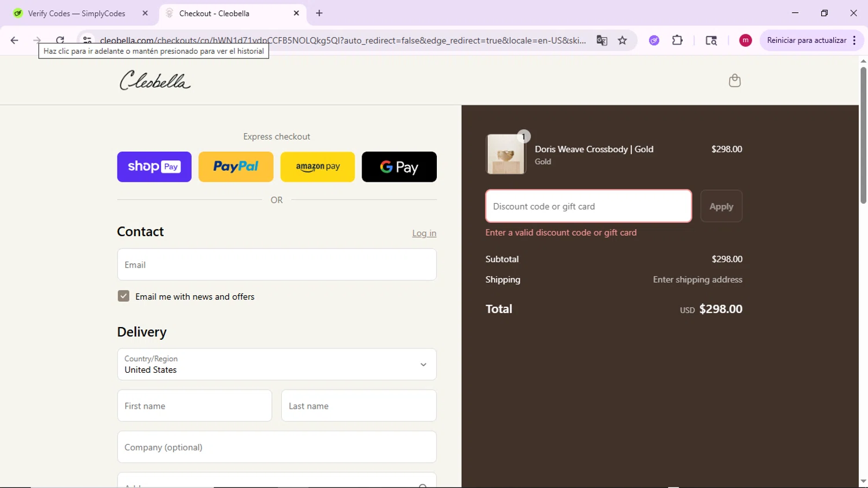Close the Verify Codes tab

[x=145, y=13]
